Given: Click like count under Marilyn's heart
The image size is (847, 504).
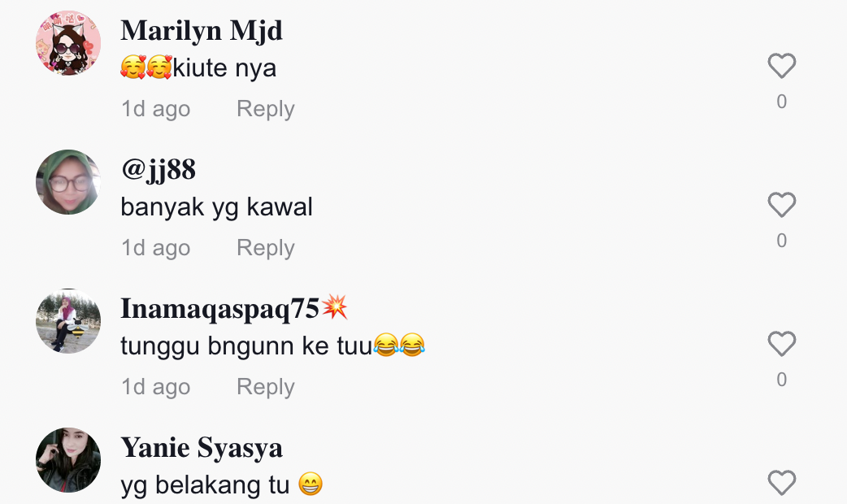Looking at the screenshot, I should click(x=782, y=102).
